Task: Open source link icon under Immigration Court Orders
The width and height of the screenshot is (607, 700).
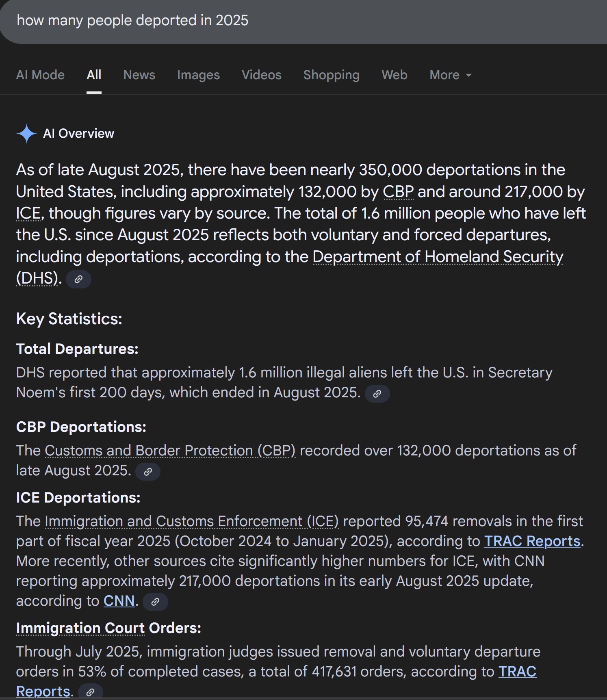Action: point(90,692)
